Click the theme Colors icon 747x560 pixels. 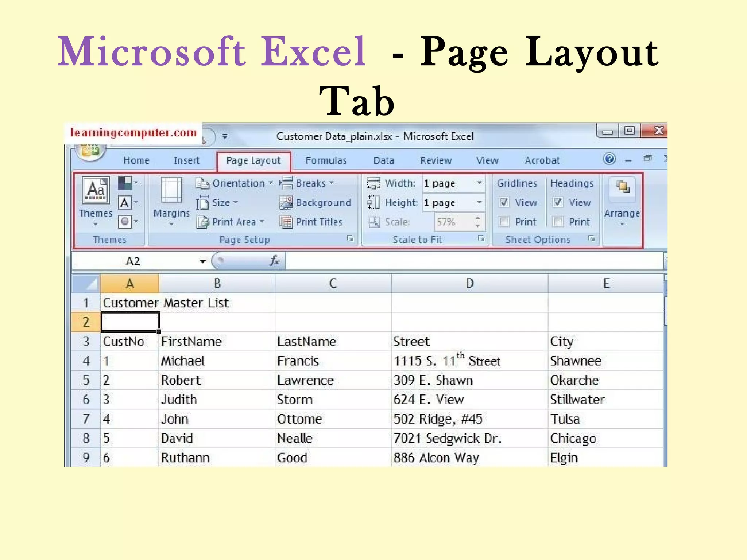125,183
